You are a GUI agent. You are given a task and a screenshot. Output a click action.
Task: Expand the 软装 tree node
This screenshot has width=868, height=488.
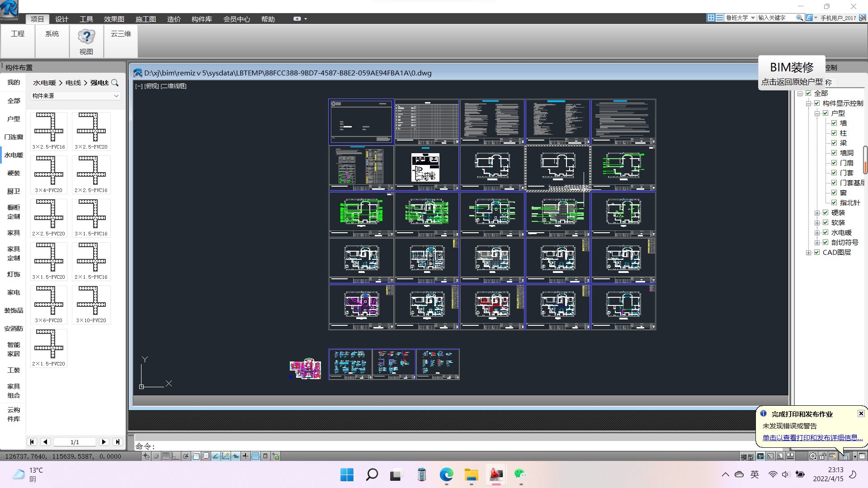pos(817,223)
